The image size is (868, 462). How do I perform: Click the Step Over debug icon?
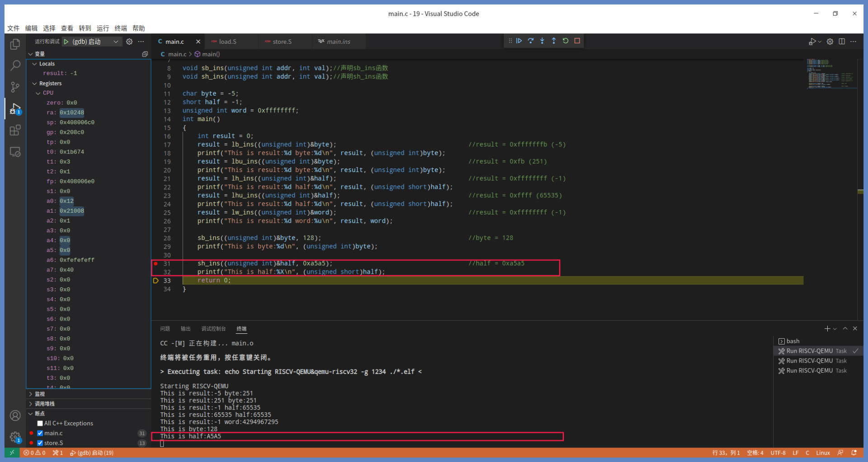(531, 41)
